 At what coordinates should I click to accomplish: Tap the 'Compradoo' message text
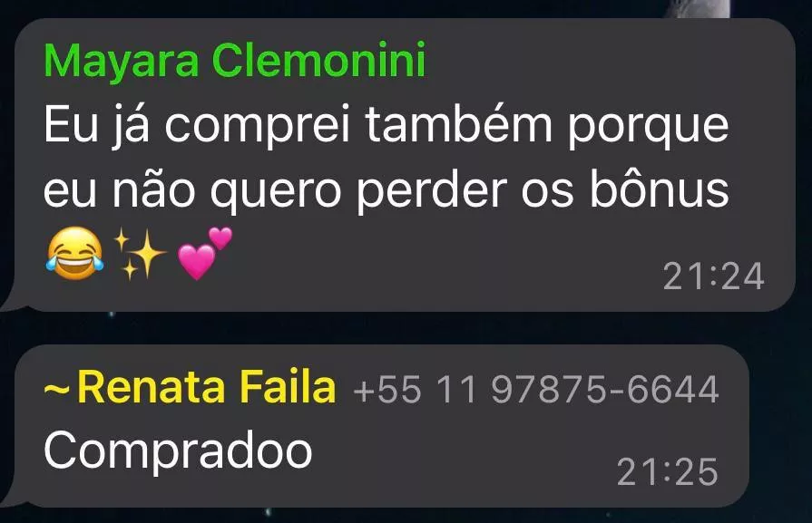click(178, 450)
